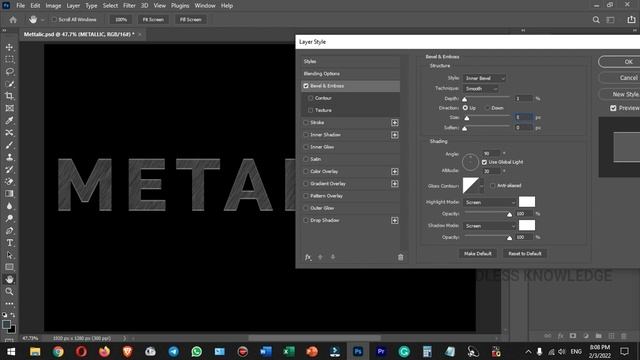This screenshot has width=640, height=360.
Task: Click the Share image icon
Action: click(631, 20)
